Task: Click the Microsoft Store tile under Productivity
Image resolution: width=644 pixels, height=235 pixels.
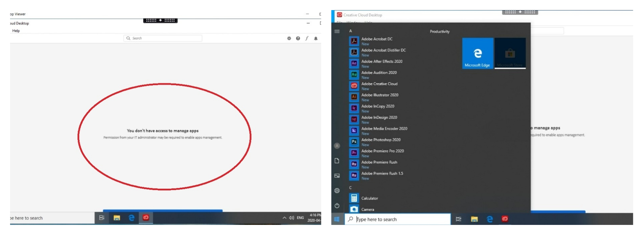Action: pyautogui.click(x=510, y=53)
